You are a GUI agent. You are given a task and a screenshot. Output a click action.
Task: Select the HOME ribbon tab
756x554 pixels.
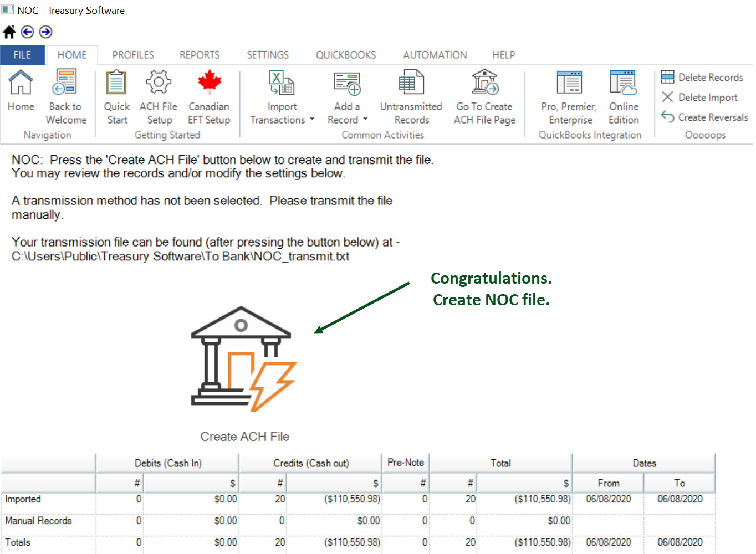point(72,55)
